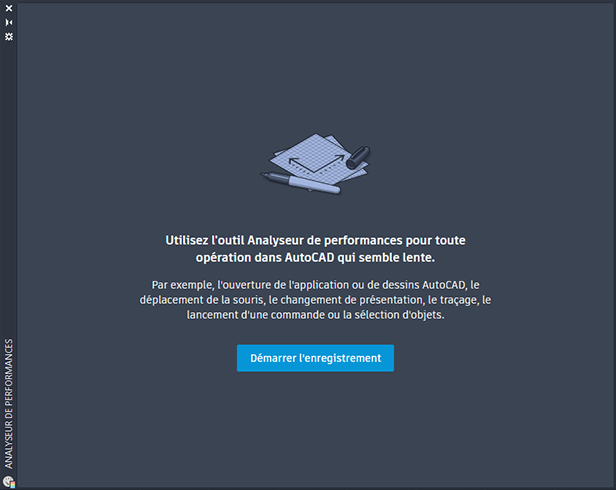Screen dimensions: 616x490
Task: Click the word 'traçage' in the description
Action: coord(458,300)
